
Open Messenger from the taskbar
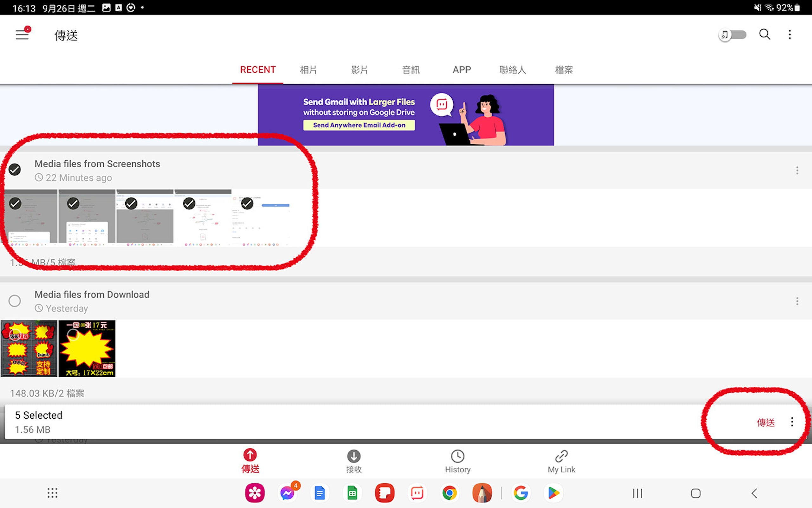pos(287,493)
